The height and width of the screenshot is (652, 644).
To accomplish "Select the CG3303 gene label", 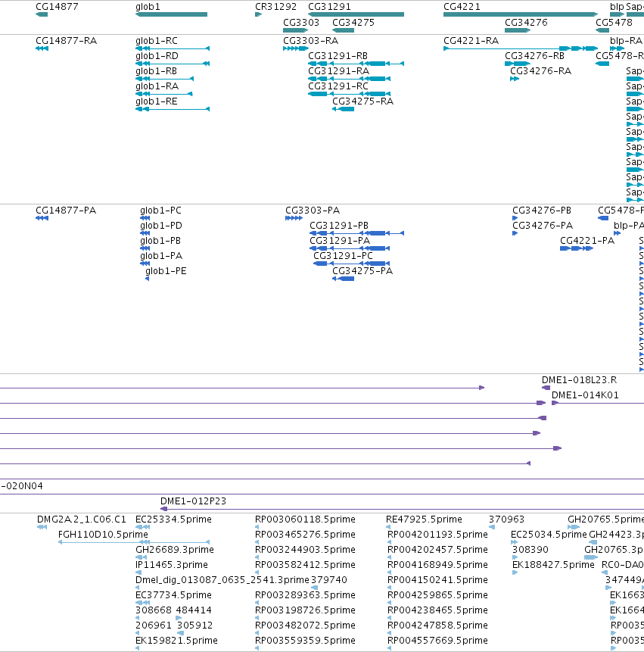I will click(x=301, y=23).
